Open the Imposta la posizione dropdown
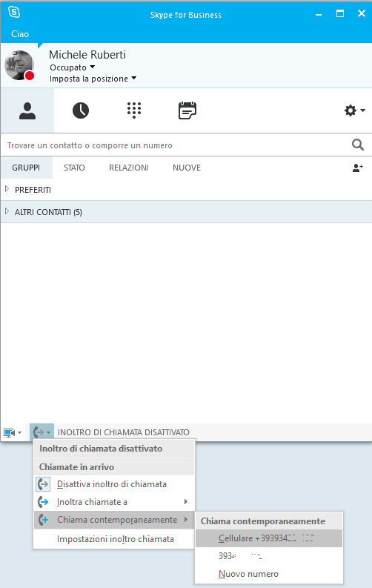Screen dimensions: 372x588 (x=93, y=79)
